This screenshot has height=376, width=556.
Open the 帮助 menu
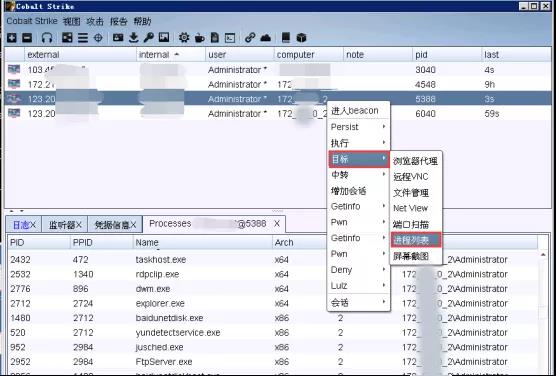(x=142, y=21)
